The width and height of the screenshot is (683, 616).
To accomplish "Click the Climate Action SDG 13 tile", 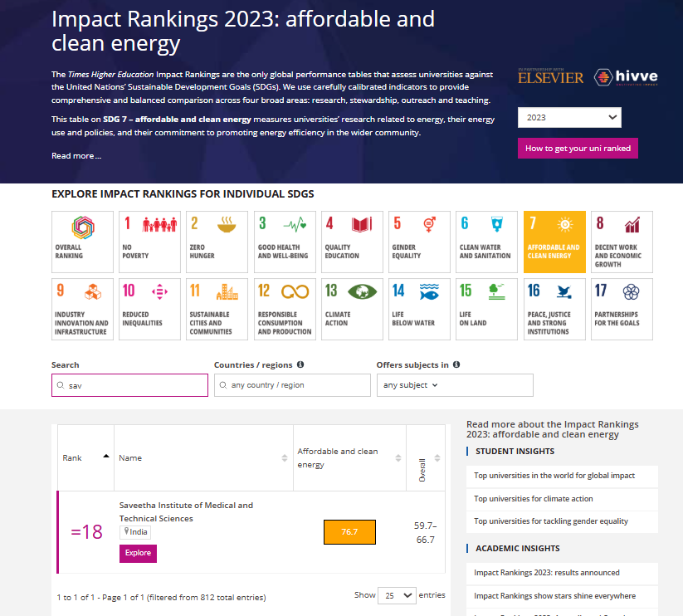I will (352, 309).
